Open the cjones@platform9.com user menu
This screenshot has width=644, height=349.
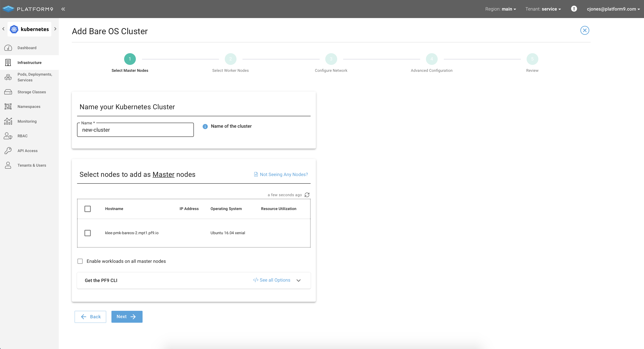[613, 9]
